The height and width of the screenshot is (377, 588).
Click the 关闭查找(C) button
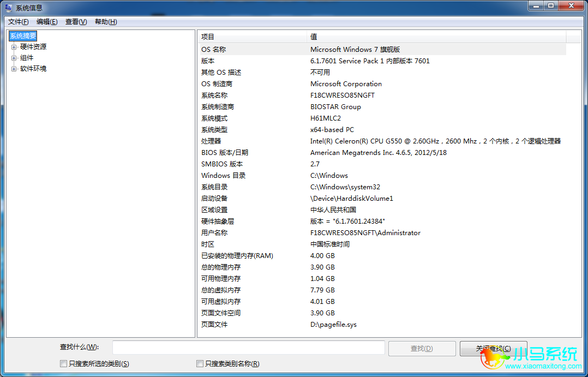[x=494, y=349]
